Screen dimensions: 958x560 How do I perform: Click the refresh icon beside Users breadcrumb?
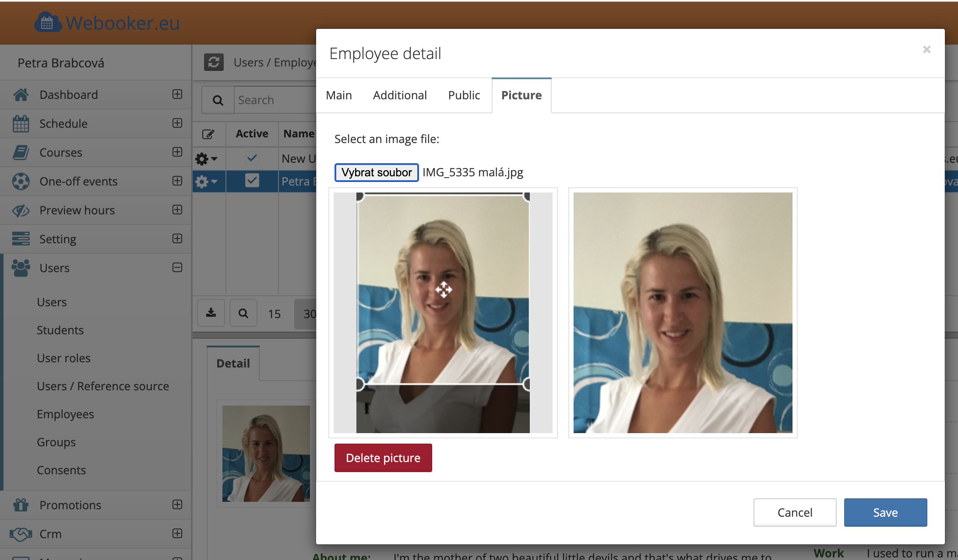coord(214,62)
